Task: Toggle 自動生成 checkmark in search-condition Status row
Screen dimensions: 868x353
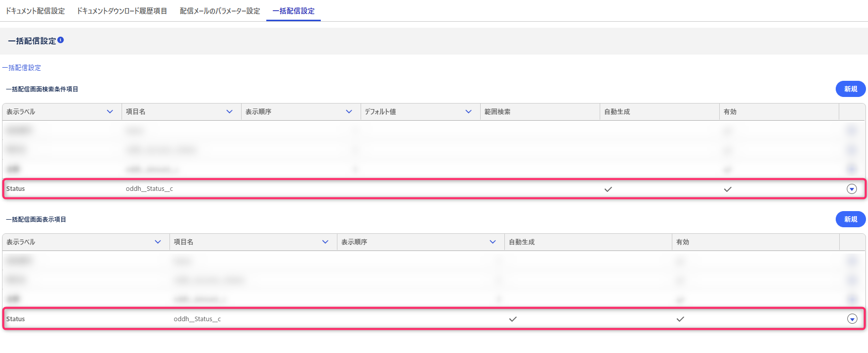Action: click(x=608, y=189)
